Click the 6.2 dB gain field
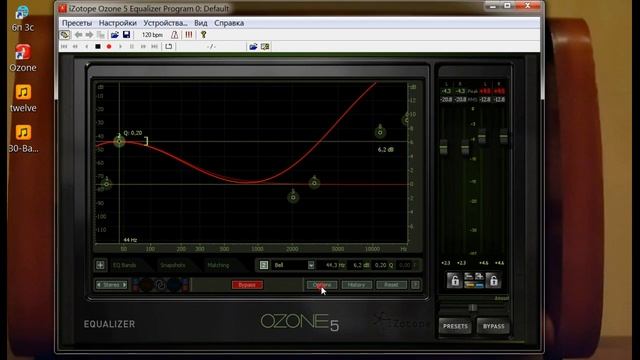640x360 pixels. click(361, 265)
